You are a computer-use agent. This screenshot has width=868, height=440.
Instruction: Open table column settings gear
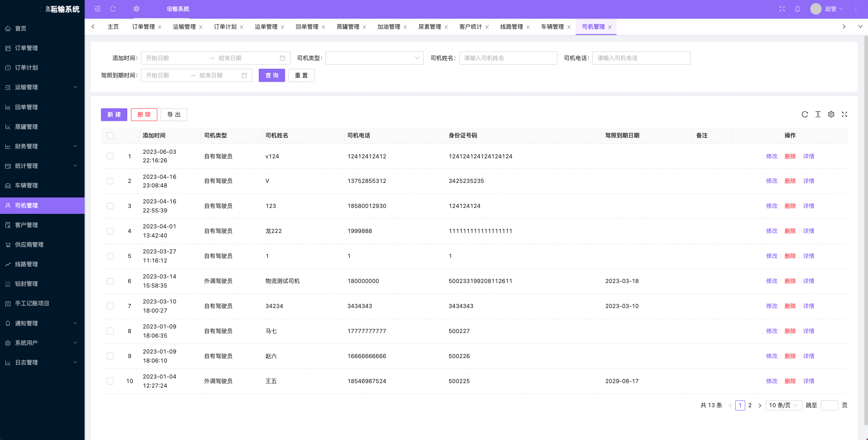[831, 114]
